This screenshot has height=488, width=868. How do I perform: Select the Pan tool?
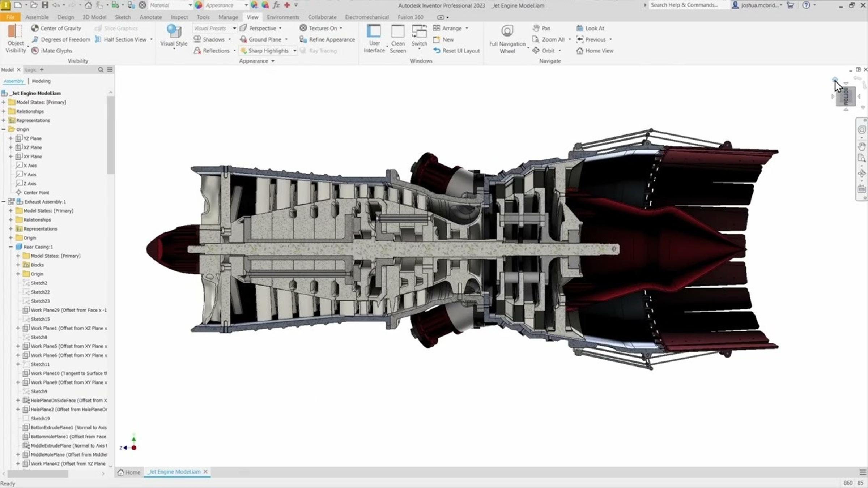pos(541,28)
